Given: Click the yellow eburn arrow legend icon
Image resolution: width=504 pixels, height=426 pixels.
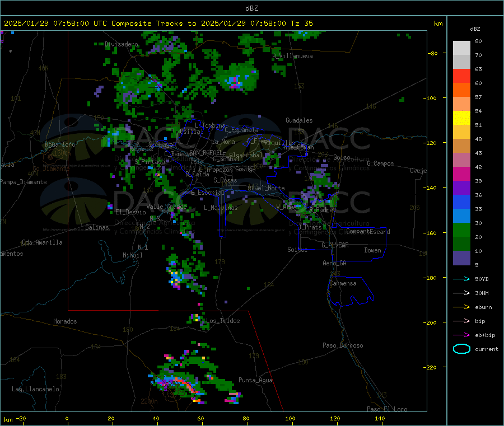Looking at the screenshot, I should point(461,307).
